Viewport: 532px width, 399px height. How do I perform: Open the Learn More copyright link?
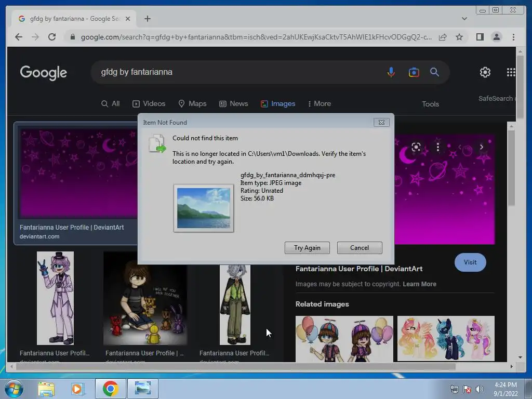419,284
